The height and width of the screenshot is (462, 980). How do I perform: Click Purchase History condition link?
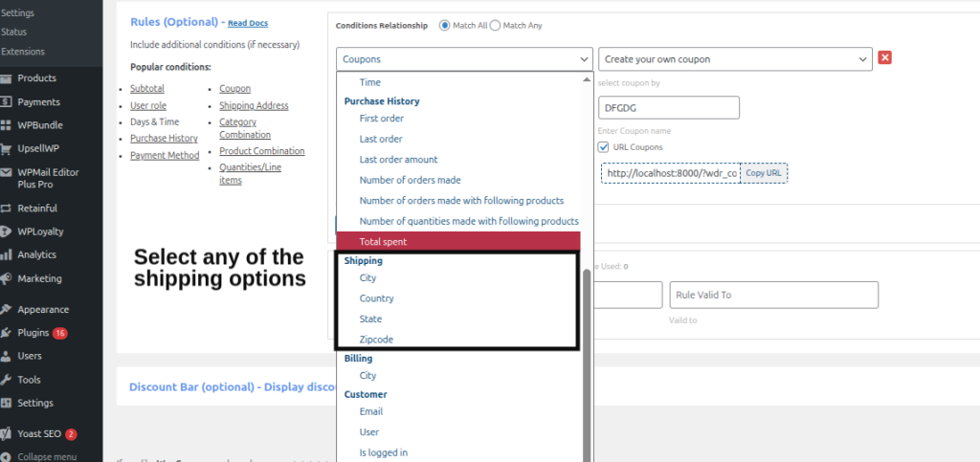164,138
